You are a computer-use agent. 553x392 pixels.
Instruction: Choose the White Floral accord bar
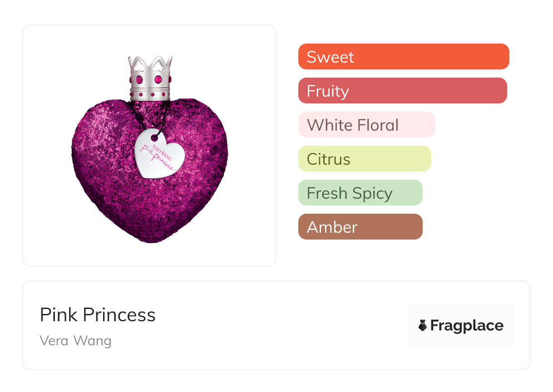[x=366, y=125]
